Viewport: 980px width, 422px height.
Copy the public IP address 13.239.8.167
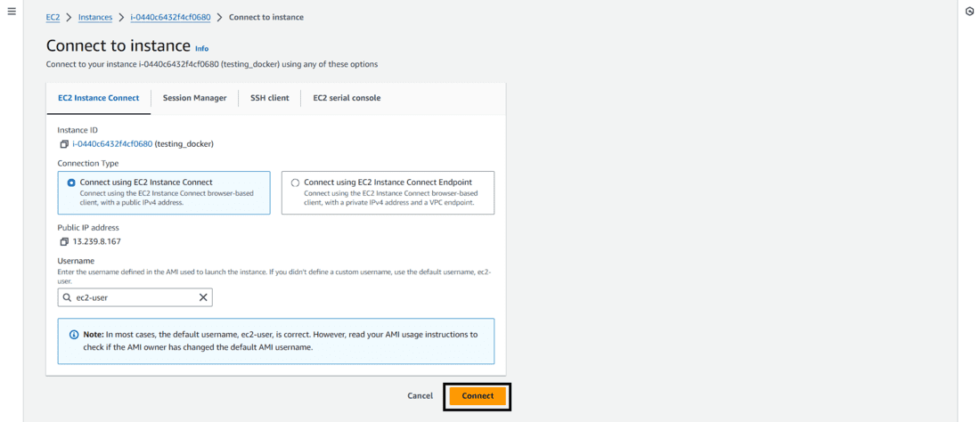tap(64, 242)
